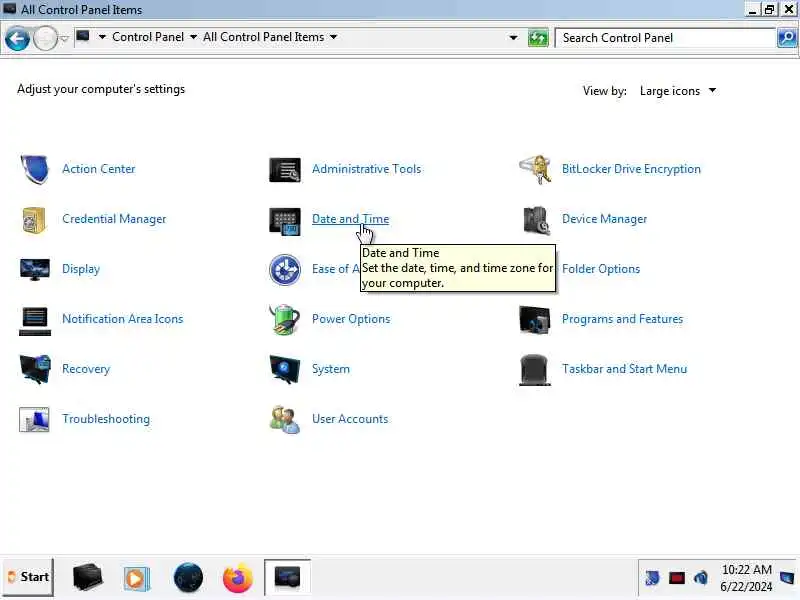Open the Date and Time icon
800x600 pixels.
click(x=285, y=221)
